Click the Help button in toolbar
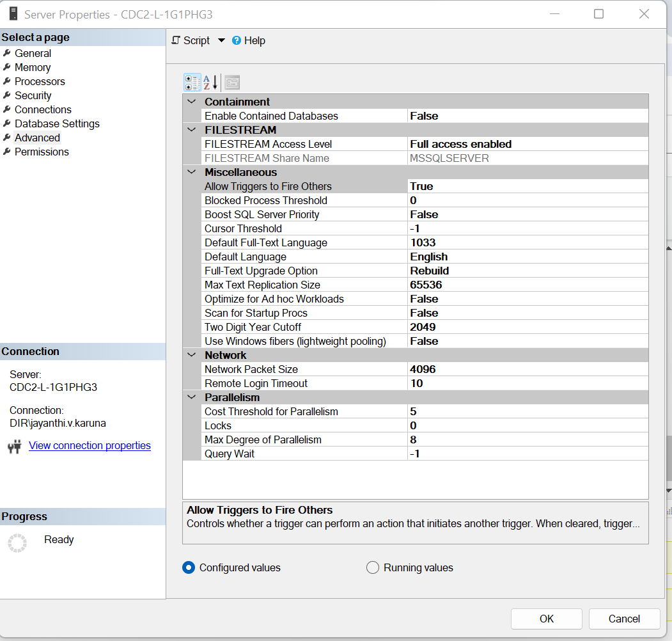The width and height of the screenshot is (672, 641). pyautogui.click(x=249, y=40)
